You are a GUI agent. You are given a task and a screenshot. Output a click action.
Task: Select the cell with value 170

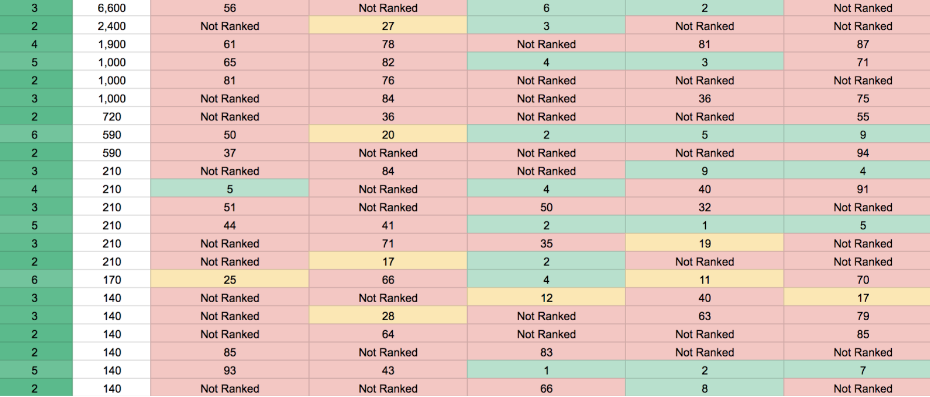[112, 280]
